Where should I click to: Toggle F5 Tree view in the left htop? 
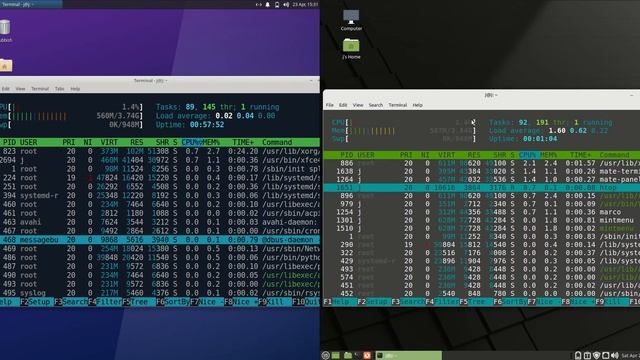click(x=139, y=302)
